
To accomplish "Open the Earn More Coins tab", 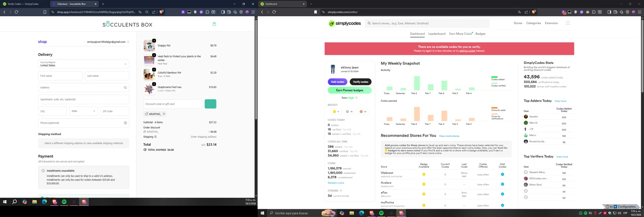I will [460, 34].
